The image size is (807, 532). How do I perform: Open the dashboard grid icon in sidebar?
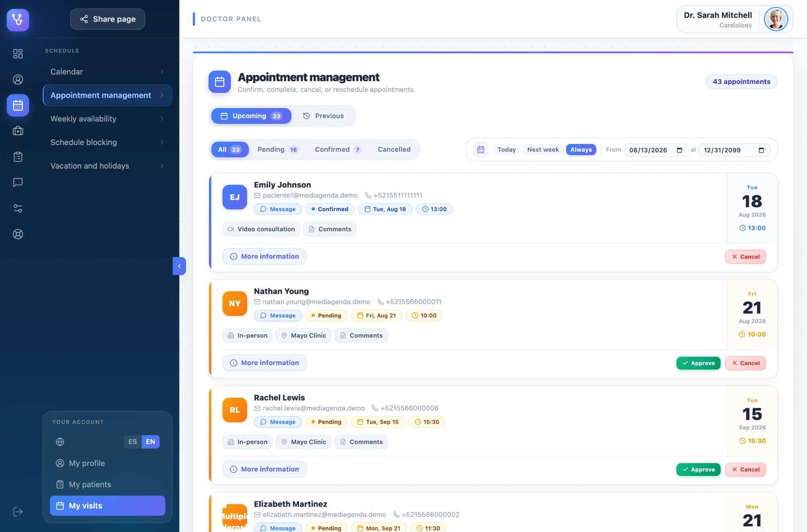(18, 54)
